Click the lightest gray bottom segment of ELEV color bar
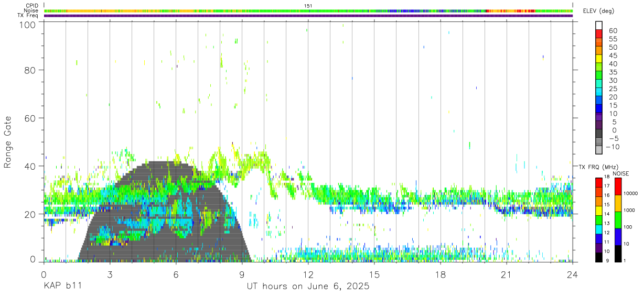The image size is (644, 297). tap(599, 151)
